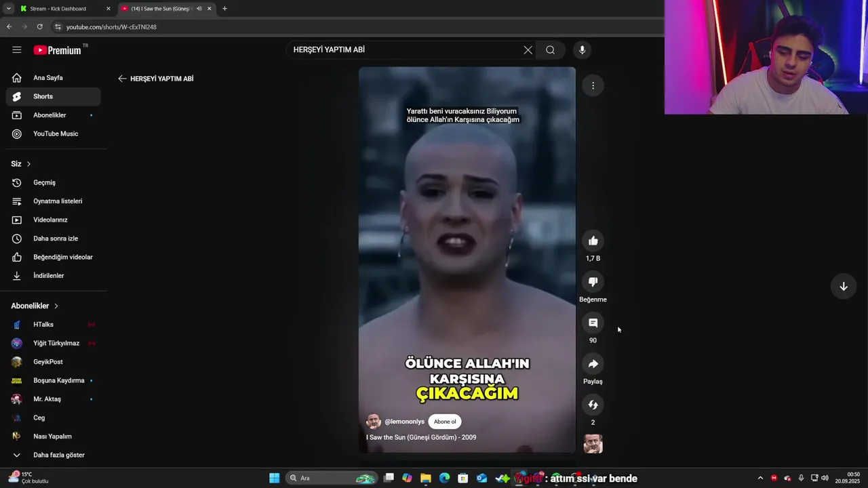Open Microsoft Edge from taskbar
Screen dimensions: 868x488
click(444, 478)
